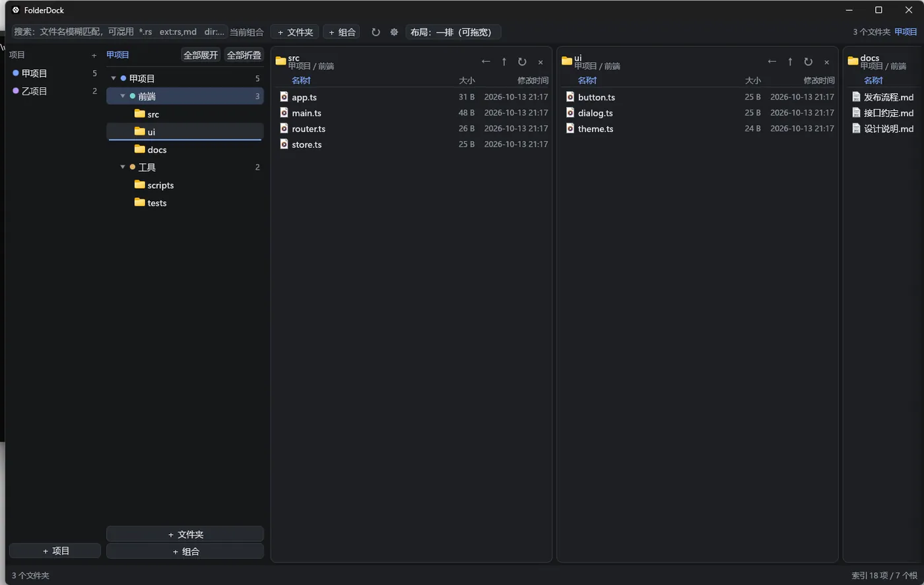Screen dimensions: 924x585
Task: Reload the src panel contents
Action: (x=522, y=61)
